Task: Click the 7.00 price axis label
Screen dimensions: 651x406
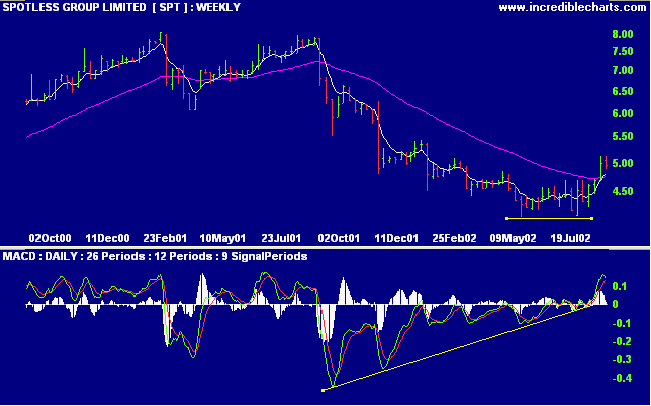Action: [623, 70]
